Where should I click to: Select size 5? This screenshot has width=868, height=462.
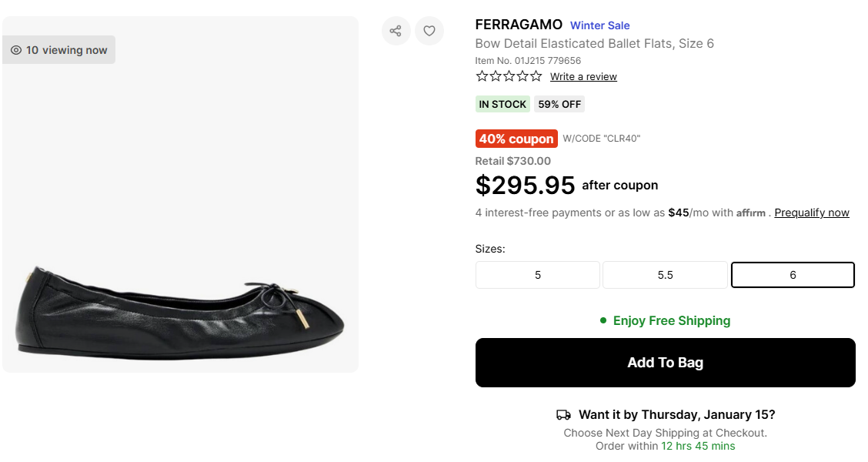point(538,275)
